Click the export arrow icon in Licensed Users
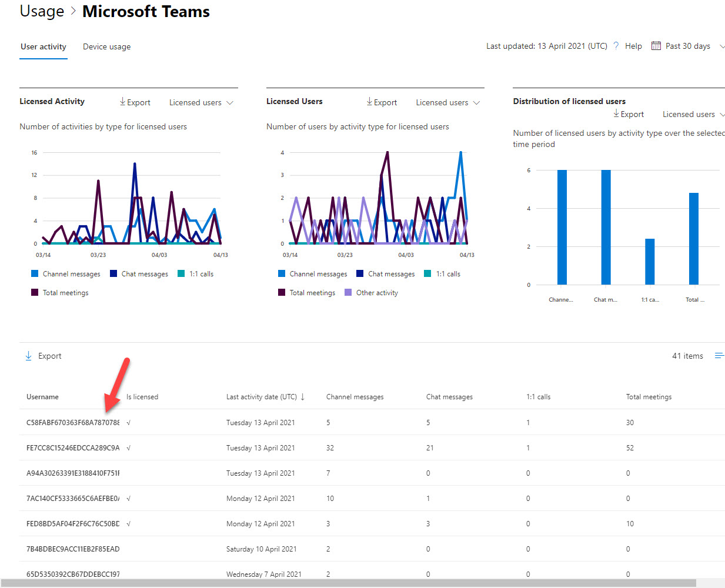The width and height of the screenshot is (725, 588). 369,102
